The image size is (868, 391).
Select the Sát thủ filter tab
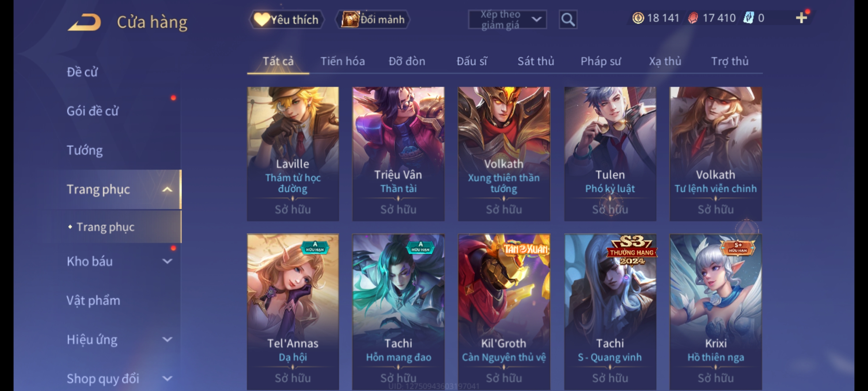point(536,61)
